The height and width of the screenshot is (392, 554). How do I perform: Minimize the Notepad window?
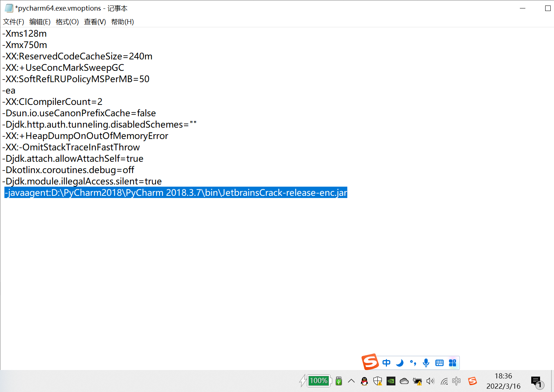[x=523, y=8]
